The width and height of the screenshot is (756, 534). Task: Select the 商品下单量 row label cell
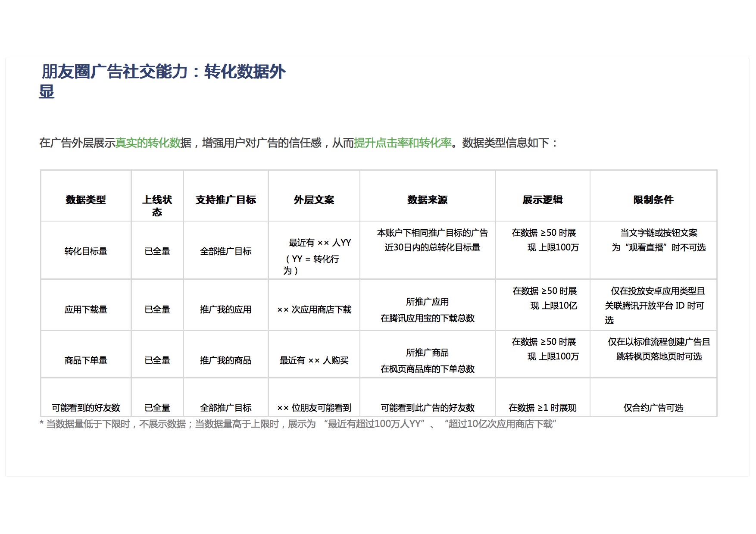pos(86,360)
